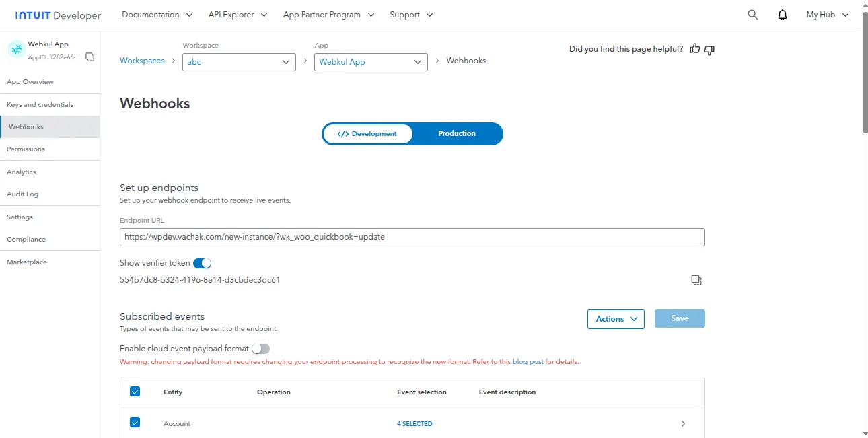Open Settings in the sidebar
Image resolution: width=868 pixels, height=438 pixels.
[x=20, y=217]
